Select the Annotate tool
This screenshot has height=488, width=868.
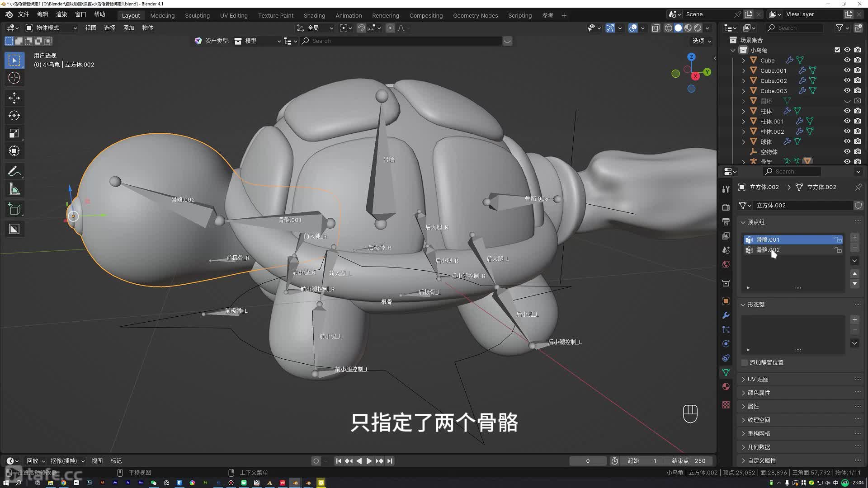14,171
